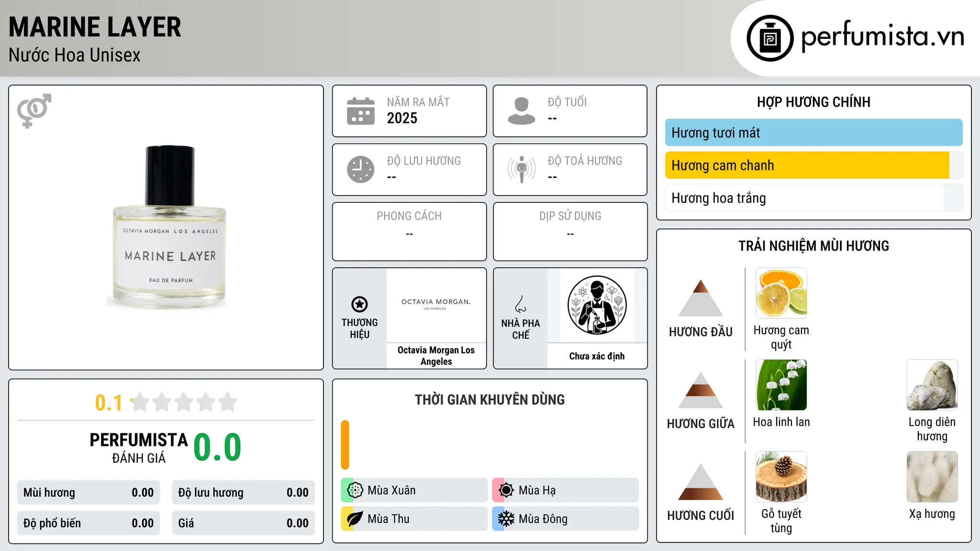980x551 pixels.
Task: Click the top-note pyramid icon above Hương đầu
Action: 701,298
